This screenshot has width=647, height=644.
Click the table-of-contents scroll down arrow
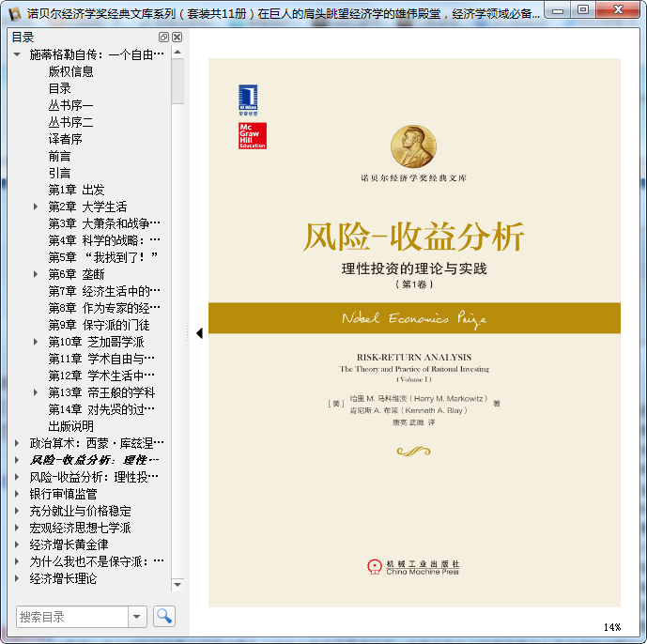click(177, 585)
